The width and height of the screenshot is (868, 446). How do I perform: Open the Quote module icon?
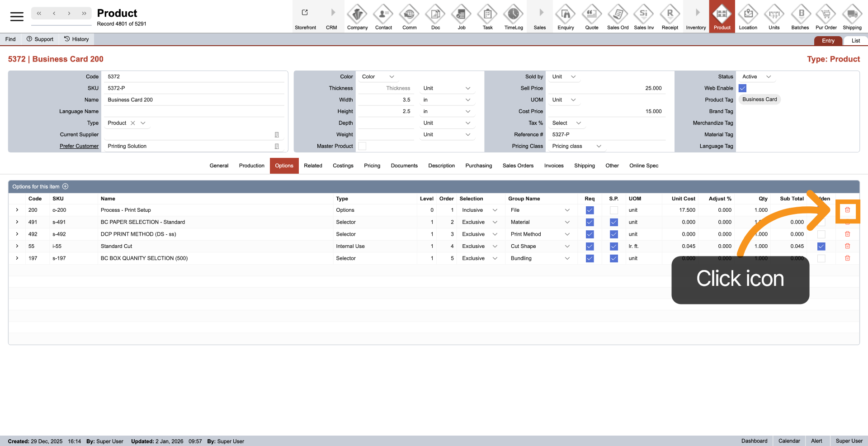[x=591, y=15]
